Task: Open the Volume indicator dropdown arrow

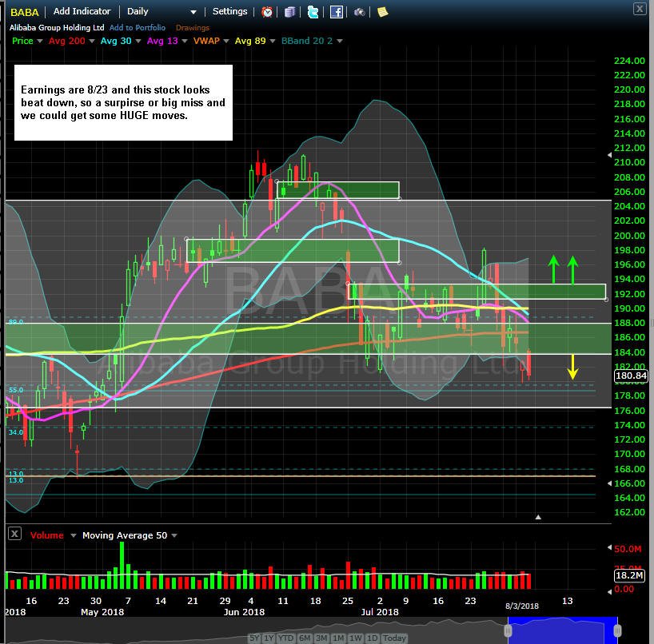Action: [74, 535]
